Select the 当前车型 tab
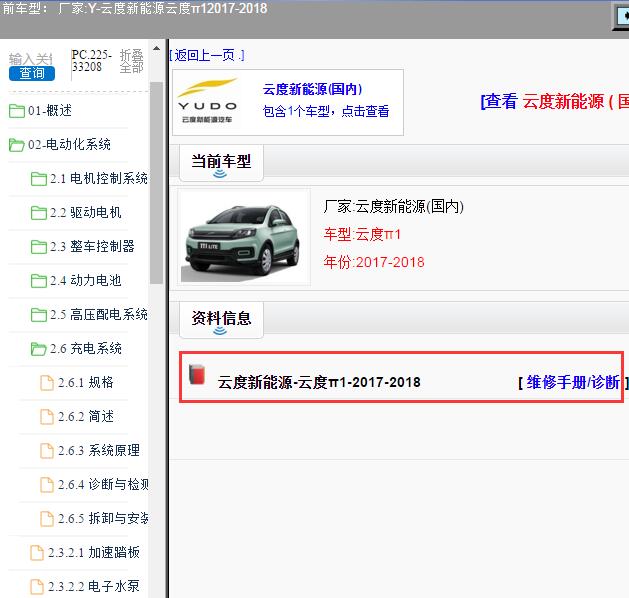This screenshot has width=629, height=598. coord(221,163)
